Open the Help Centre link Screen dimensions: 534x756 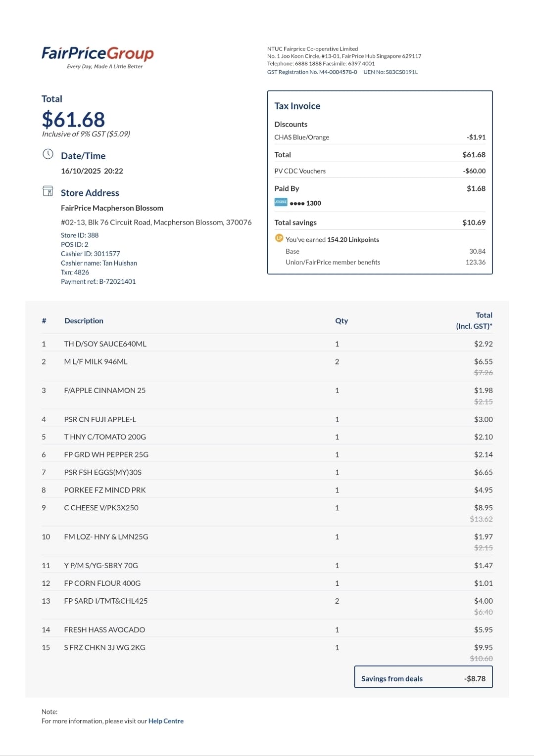pos(166,721)
